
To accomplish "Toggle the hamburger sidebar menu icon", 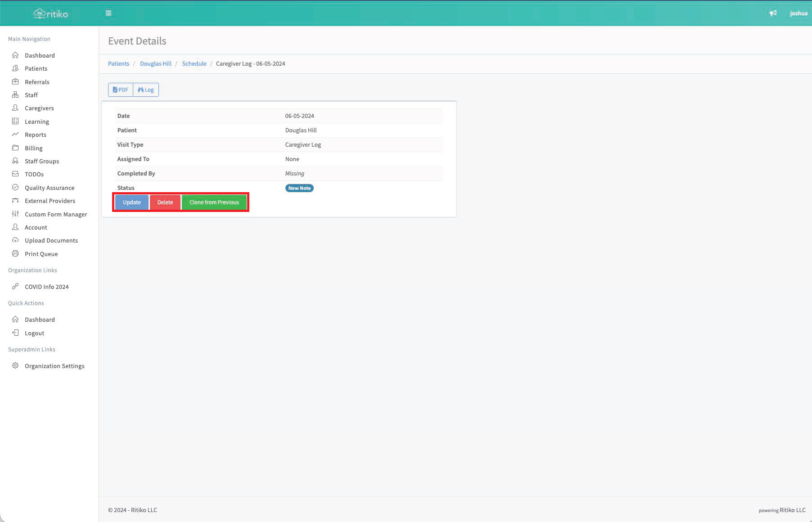I will [x=108, y=13].
